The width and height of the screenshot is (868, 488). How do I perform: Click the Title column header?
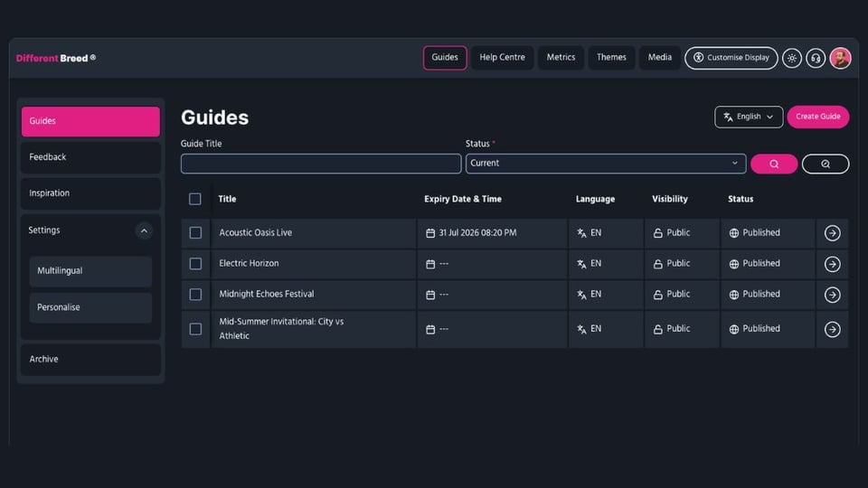click(x=227, y=199)
